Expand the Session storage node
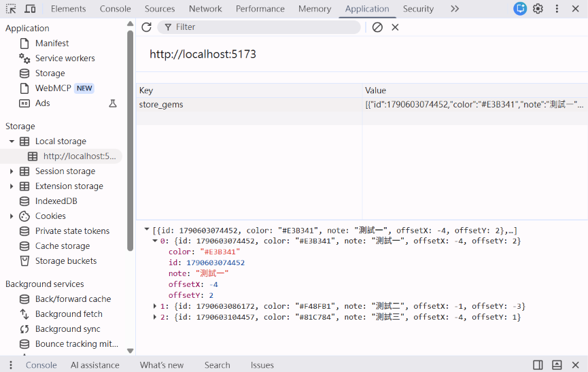The height and width of the screenshot is (372, 588). click(x=12, y=171)
